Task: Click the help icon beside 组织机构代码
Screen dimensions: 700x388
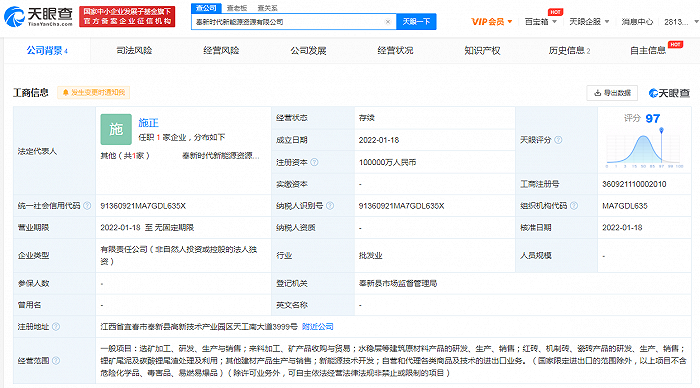Action: (574, 205)
